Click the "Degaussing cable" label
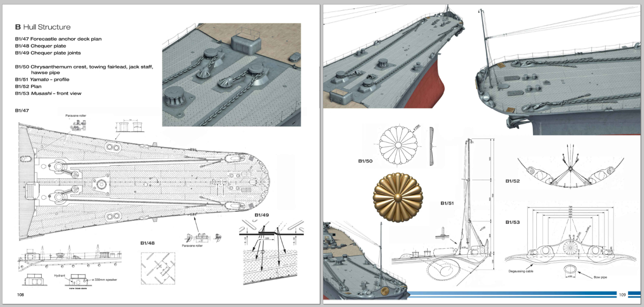Viewport: 644px width, 307px height. click(x=521, y=271)
